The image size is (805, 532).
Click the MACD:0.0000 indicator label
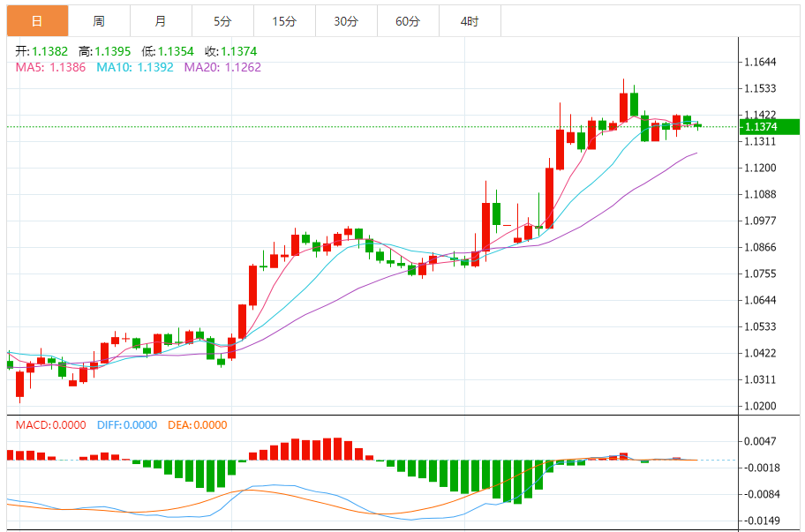(51, 424)
